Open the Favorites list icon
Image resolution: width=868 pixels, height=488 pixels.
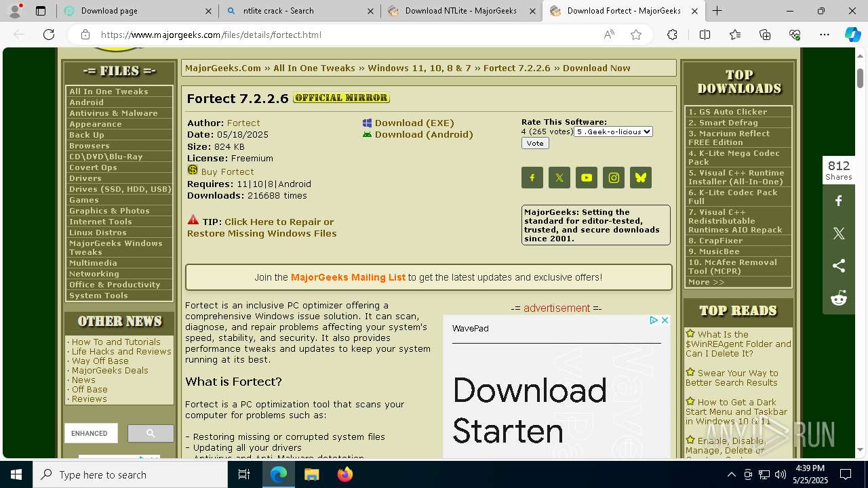735,35
